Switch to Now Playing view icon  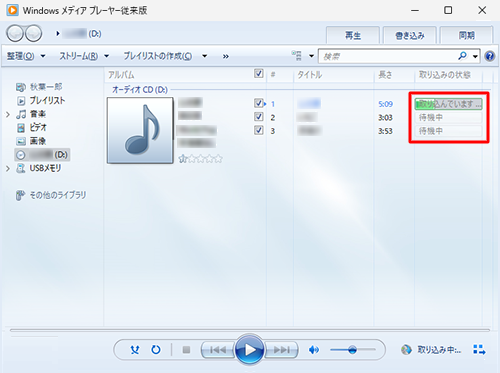coord(479,349)
